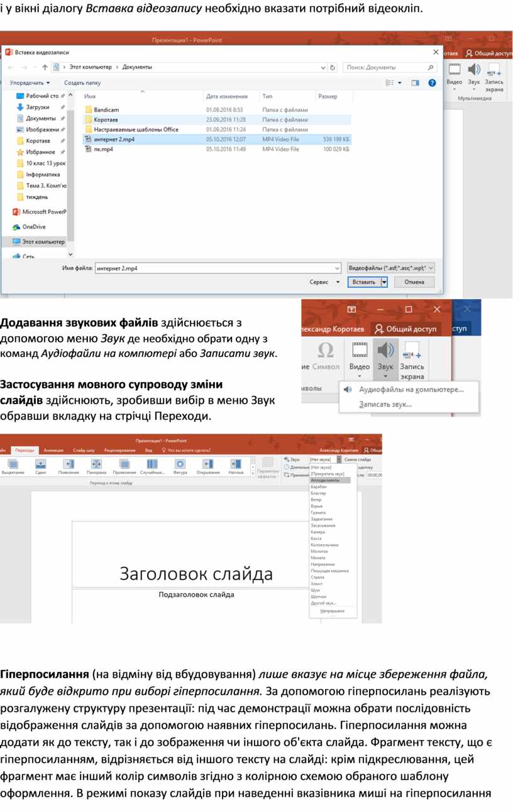Viewport: 513px width, 812px height.
Task: Expand the Имя файла history dropdown arrow
Action: [x=337, y=268]
